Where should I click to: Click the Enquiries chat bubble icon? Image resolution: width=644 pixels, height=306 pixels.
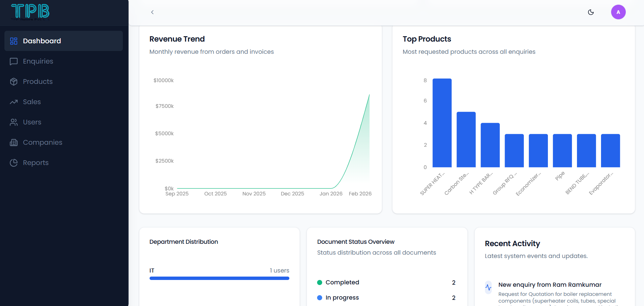coord(14,61)
